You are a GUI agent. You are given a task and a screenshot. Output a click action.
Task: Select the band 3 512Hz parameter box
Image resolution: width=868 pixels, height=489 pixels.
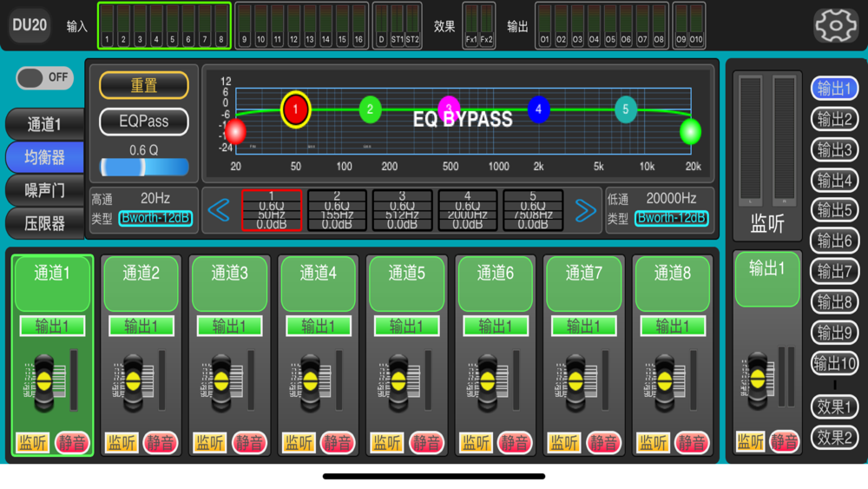403,210
